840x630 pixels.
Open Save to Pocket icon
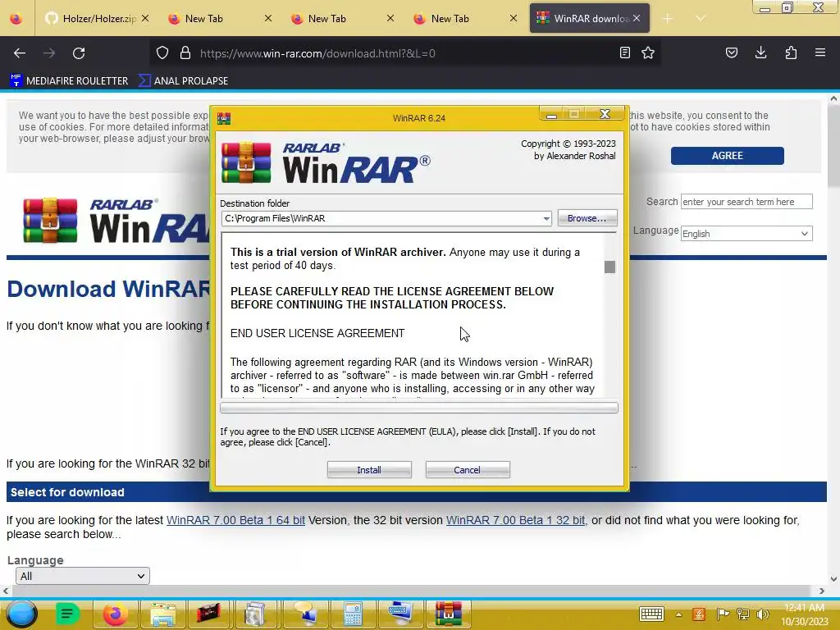[x=731, y=53]
